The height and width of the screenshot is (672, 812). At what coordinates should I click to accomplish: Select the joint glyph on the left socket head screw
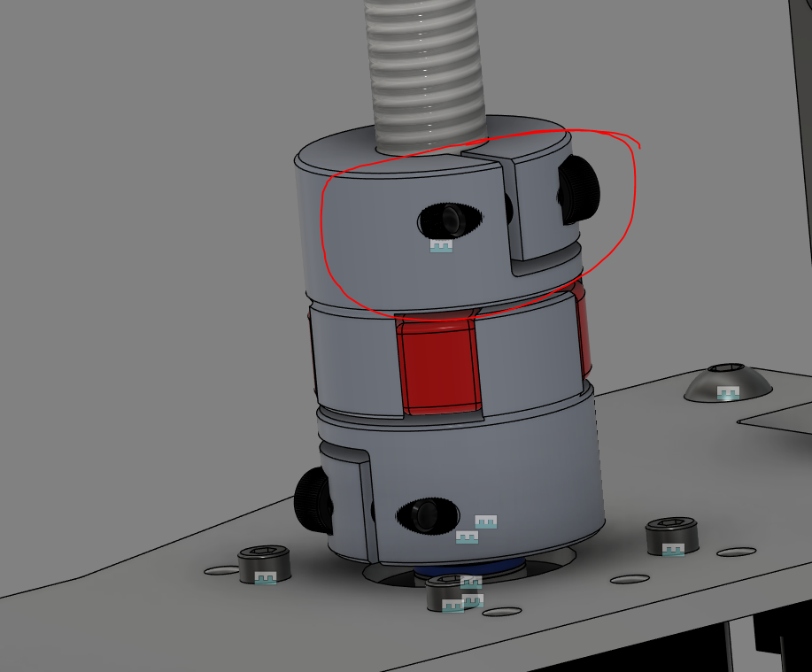266,577
